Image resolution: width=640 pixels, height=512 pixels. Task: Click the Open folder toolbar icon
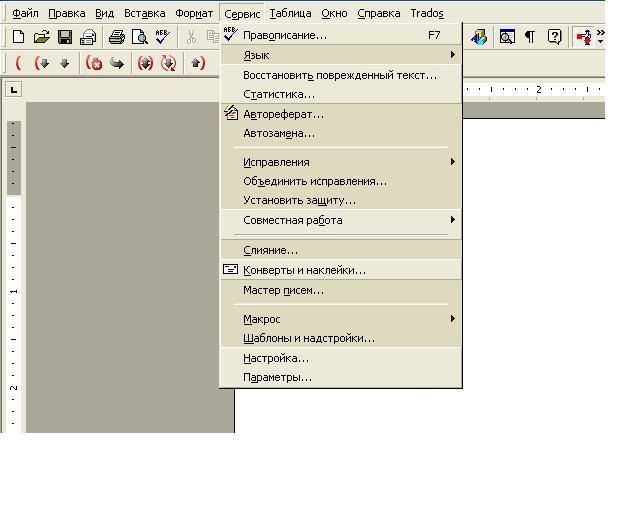click(41, 37)
